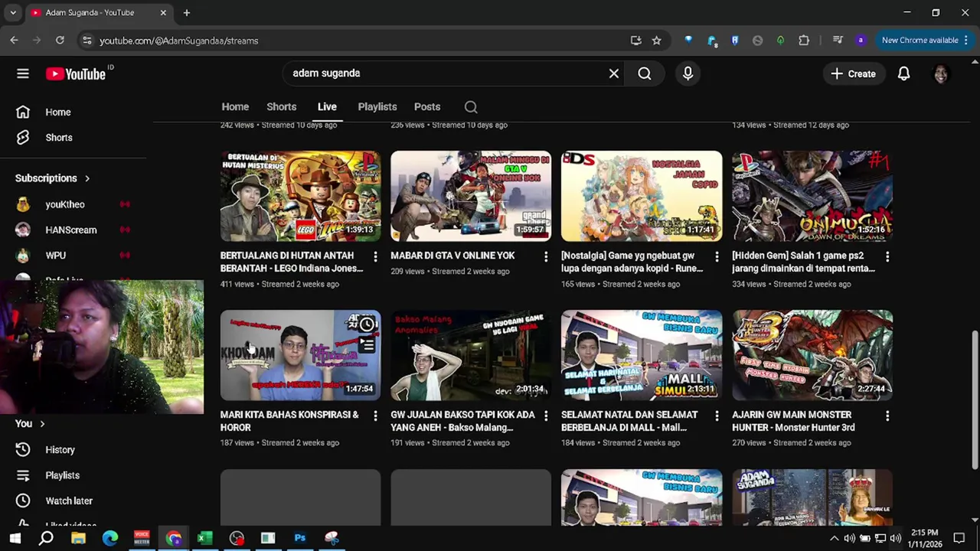
Task: Open options for Nostalgia Rune video
Action: (x=717, y=256)
